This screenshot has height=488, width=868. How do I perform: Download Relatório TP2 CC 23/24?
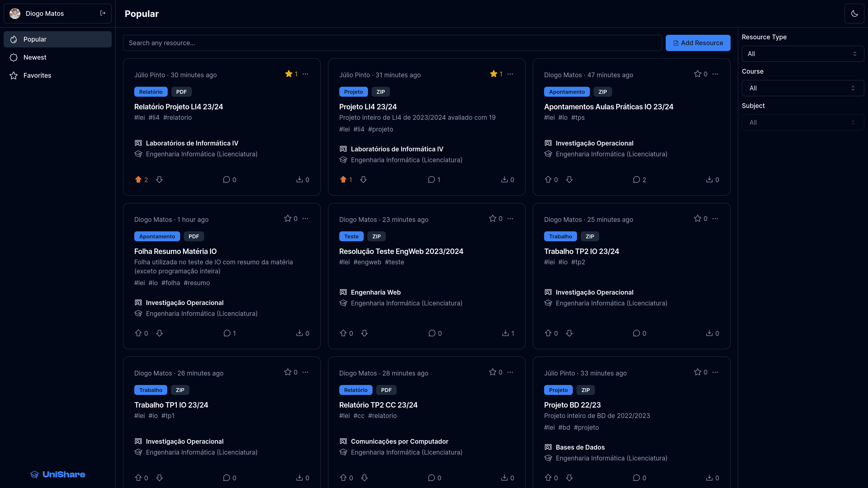[x=507, y=478]
